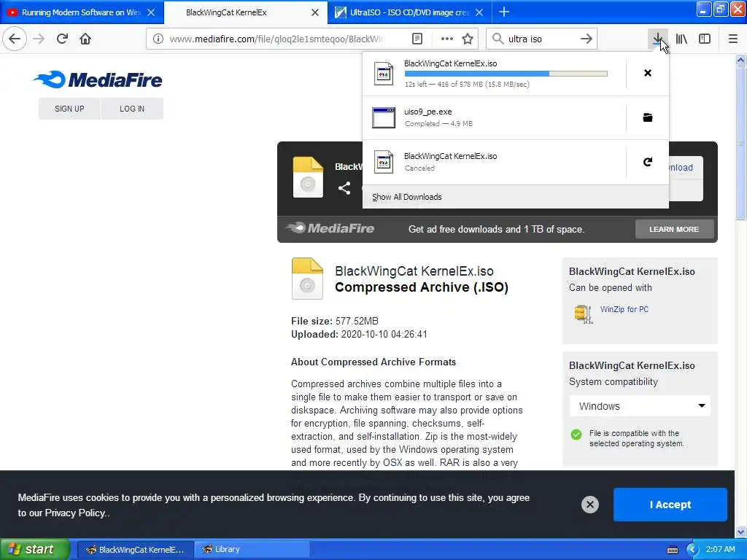Click the share icon on the file banner
This screenshot has width=747, height=560.
click(344, 188)
